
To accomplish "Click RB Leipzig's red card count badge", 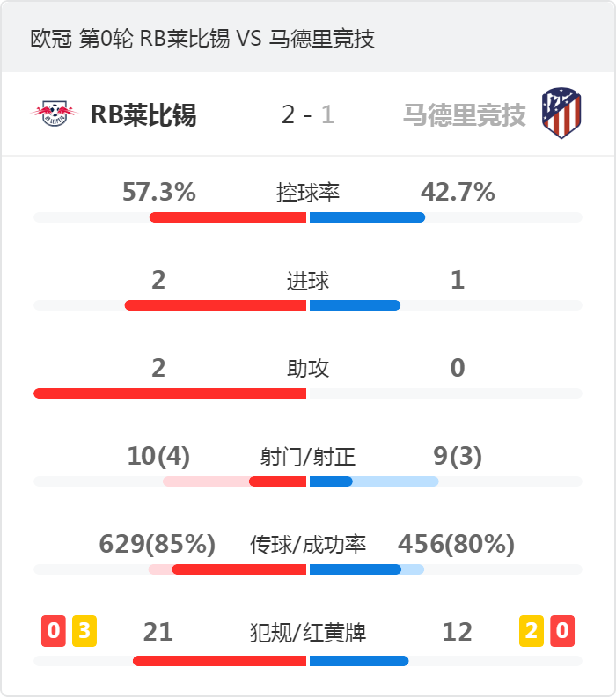I will pyautogui.click(x=54, y=631).
